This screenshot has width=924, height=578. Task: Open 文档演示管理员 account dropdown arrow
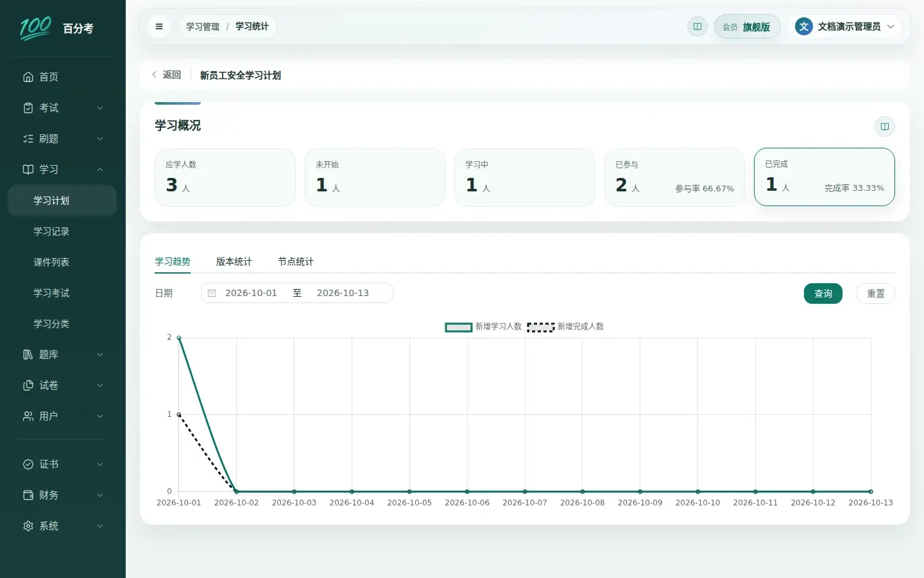coord(891,26)
